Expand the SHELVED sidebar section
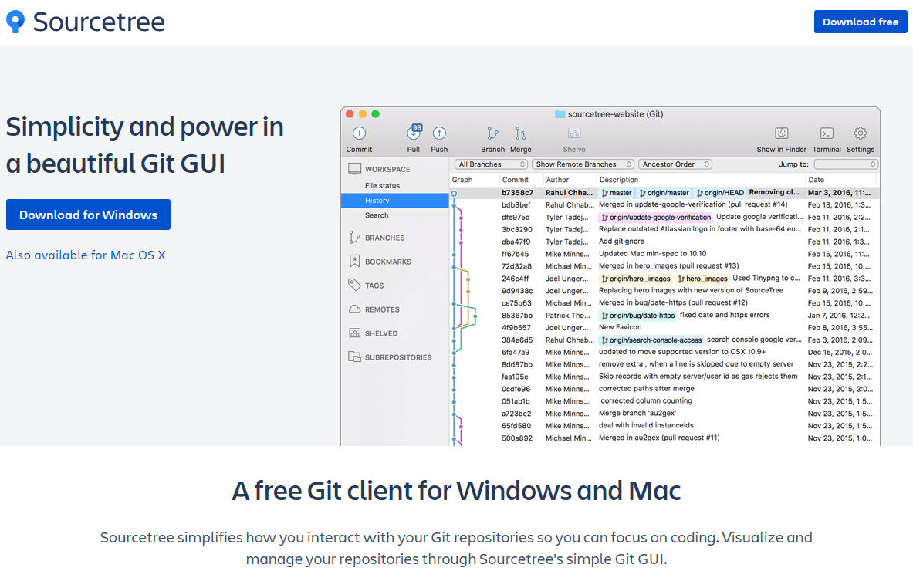The image size is (913, 588). (x=380, y=333)
